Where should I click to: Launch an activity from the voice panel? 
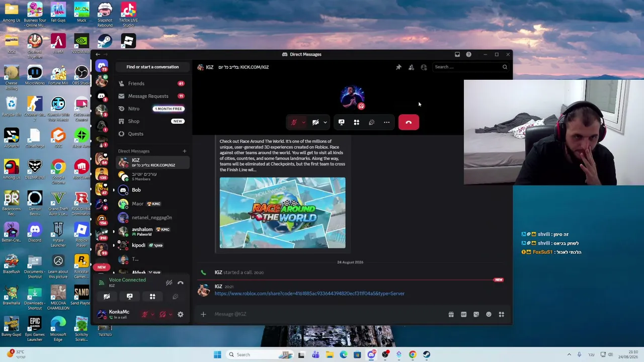pyautogui.click(x=152, y=297)
